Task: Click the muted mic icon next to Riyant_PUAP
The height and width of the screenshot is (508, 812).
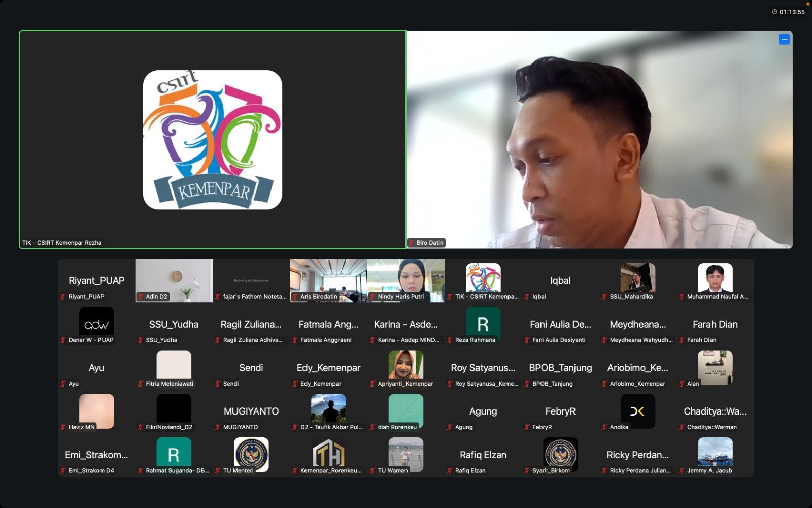Action: click(63, 297)
